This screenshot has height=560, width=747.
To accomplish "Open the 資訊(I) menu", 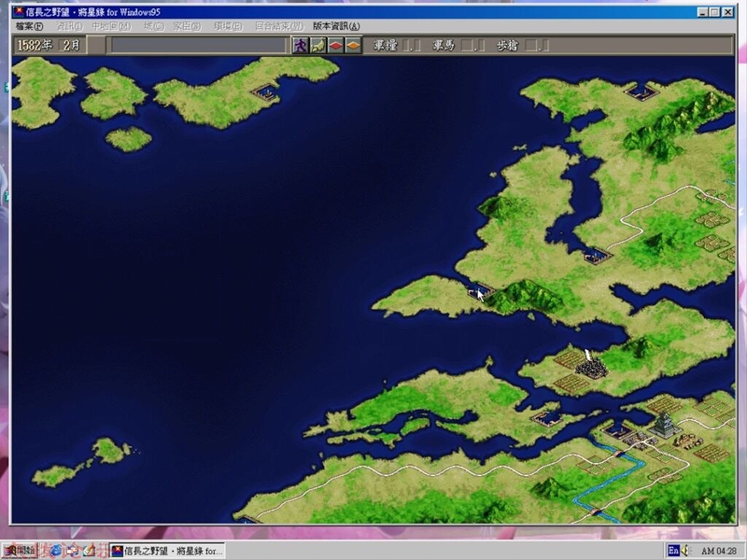I will pyautogui.click(x=69, y=26).
